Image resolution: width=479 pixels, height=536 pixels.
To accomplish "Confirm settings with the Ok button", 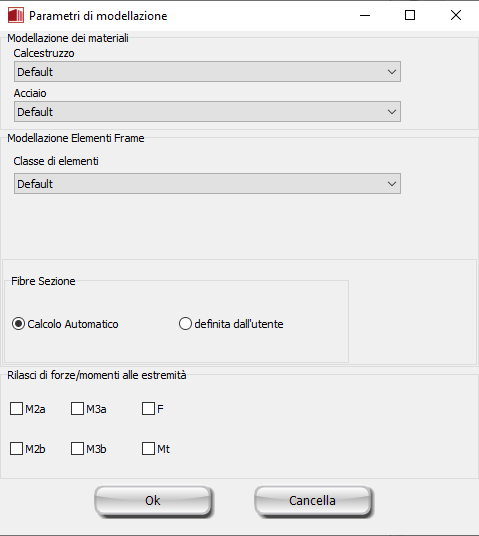I will click(153, 500).
